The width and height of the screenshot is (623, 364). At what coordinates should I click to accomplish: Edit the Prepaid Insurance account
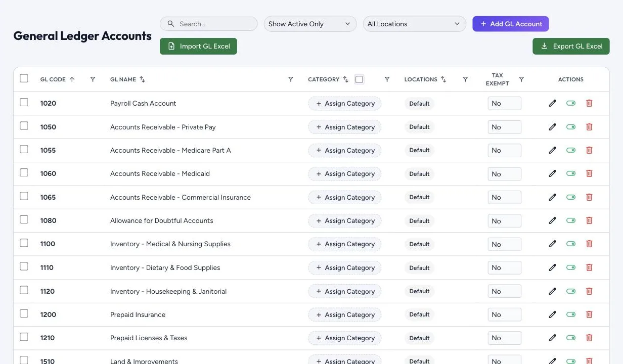coord(553,314)
